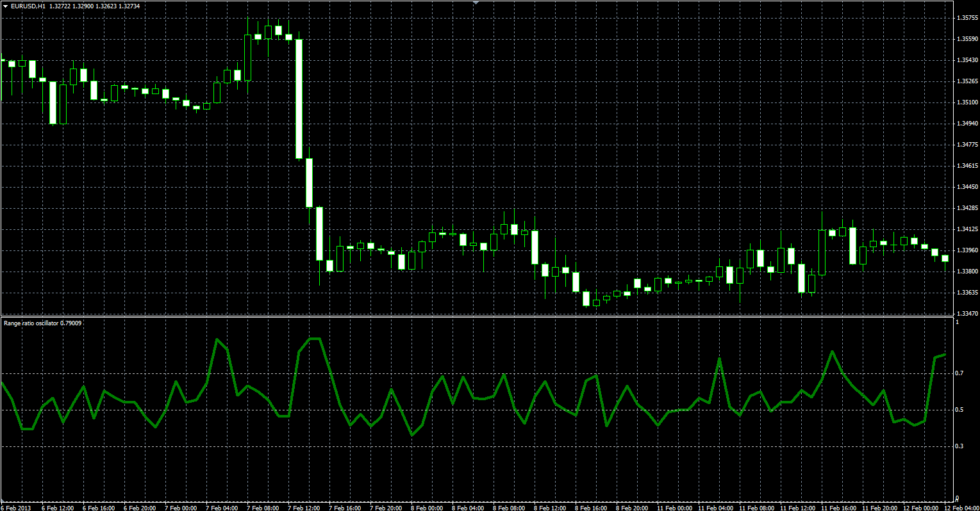Click price level 1.33960 on price axis
Viewport: 980px width, 511px height.
tap(967, 250)
